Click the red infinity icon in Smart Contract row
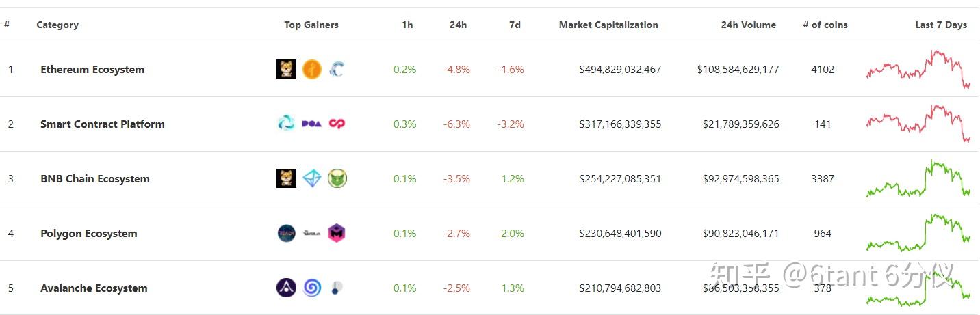This screenshot has width=980, height=315. point(337,124)
